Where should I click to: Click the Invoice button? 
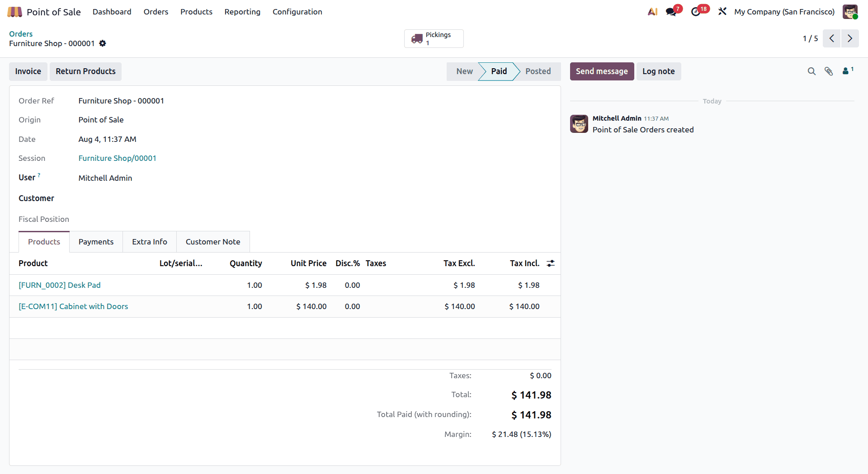point(28,71)
